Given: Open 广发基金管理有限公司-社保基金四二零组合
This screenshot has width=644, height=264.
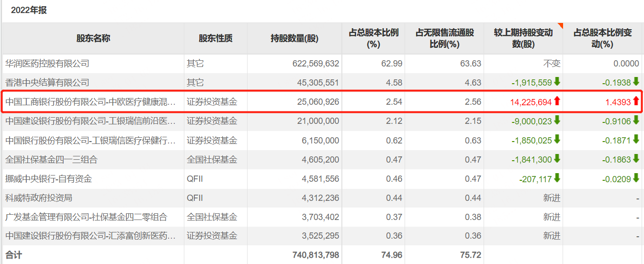Looking at the screenshot, I should tap(86, 217).
